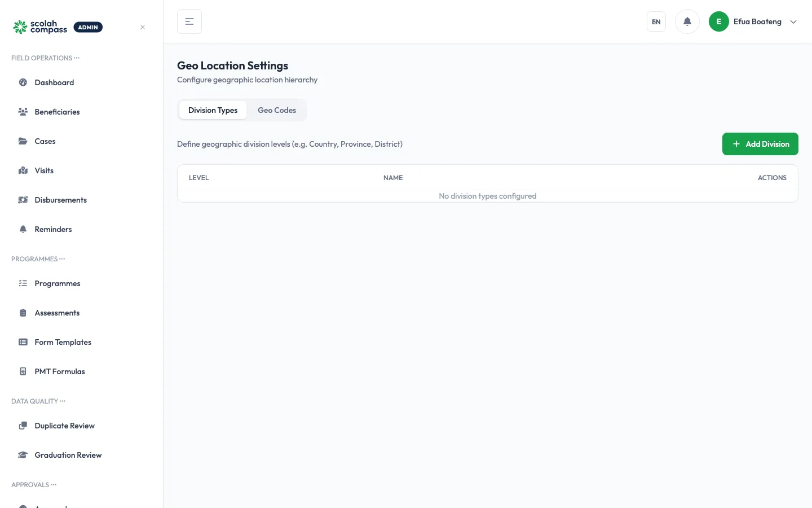Collapse the Field Operations section header
Image resolution: width=812 pixels, height=508 pixels.
click(x=45, y=58)
